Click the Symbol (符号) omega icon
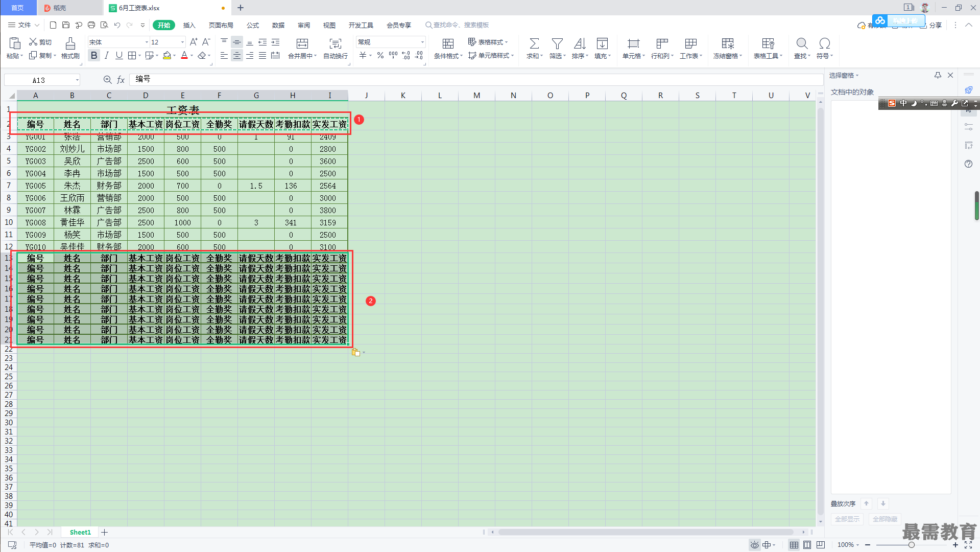This screenshot has width=980, height=552. (824, 43)
